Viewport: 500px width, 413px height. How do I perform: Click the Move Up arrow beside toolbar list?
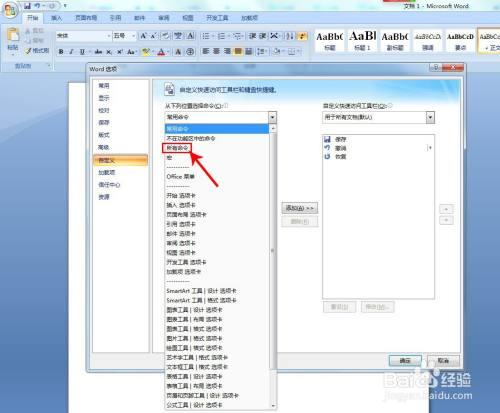click(x=446, y=209)
